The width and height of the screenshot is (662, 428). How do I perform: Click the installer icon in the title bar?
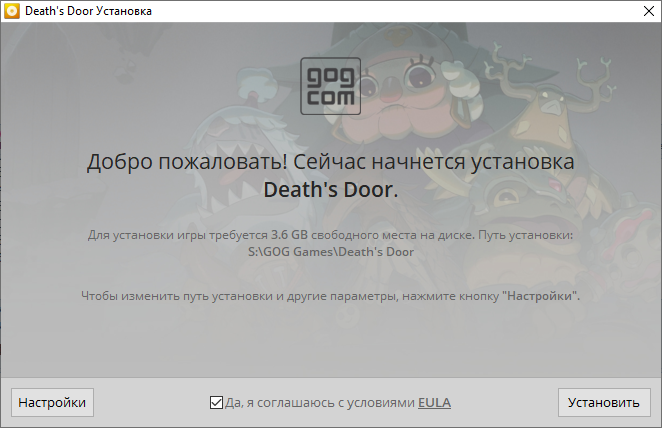(12, 11)
